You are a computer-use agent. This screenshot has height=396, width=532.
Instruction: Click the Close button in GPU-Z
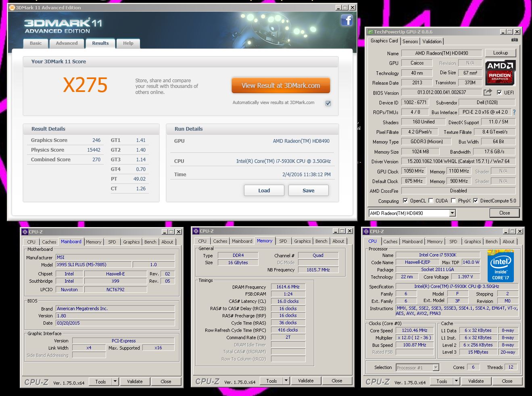pyautogui.click(x=504, y=213)
